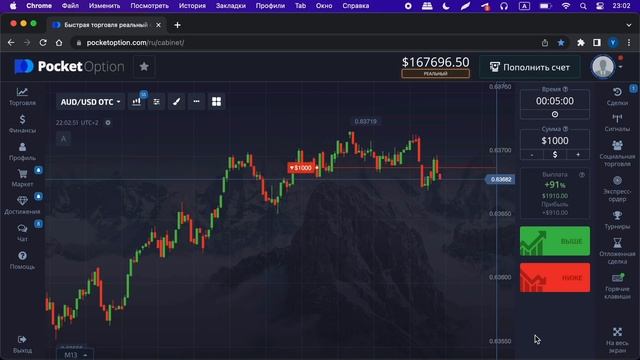Decrease trade amount with minus button
The height and width of the screenshot is (360, 640).
click(531, 155)
